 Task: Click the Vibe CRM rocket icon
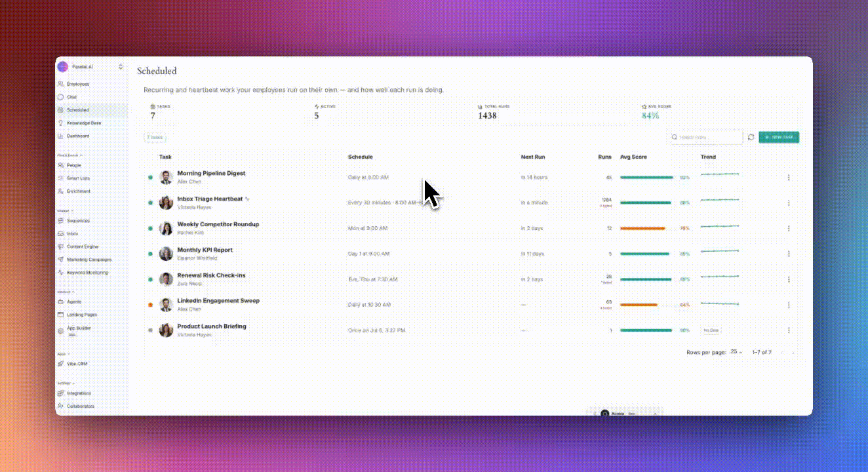[x=61, y=363]
